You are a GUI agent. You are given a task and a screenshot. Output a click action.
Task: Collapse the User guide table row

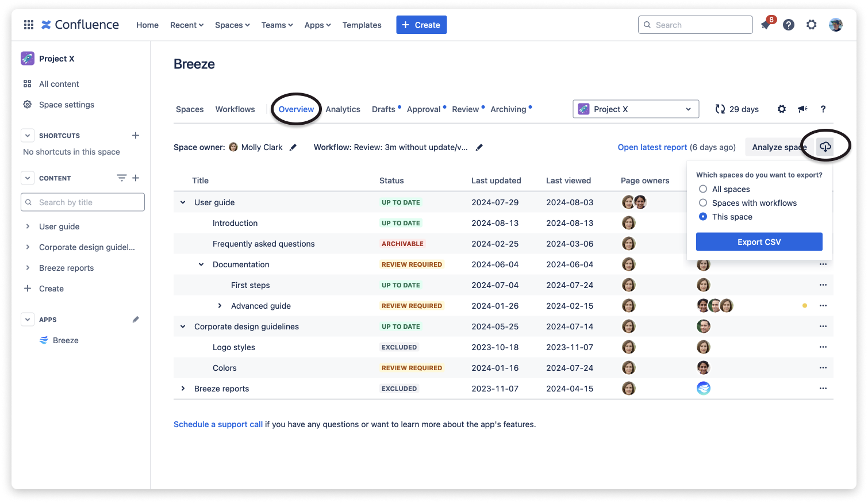(183, 202)
